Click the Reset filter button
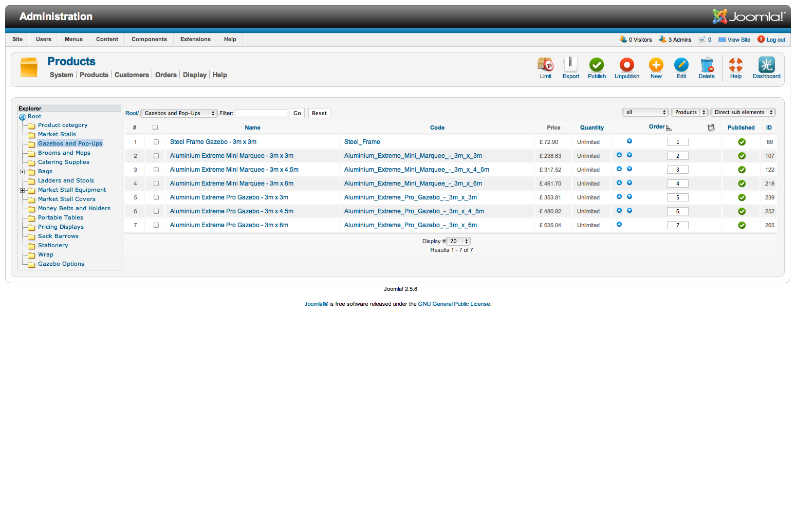 [x=319, y=113]
